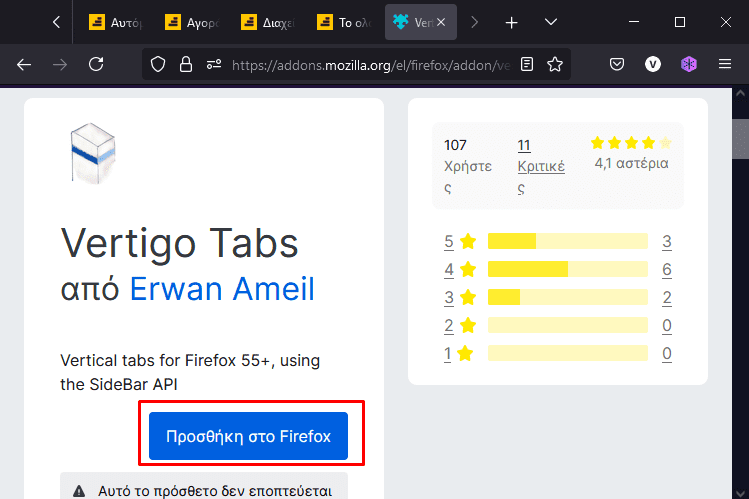
Task: Click the 2-star rating bar
Action: (567, 325)
